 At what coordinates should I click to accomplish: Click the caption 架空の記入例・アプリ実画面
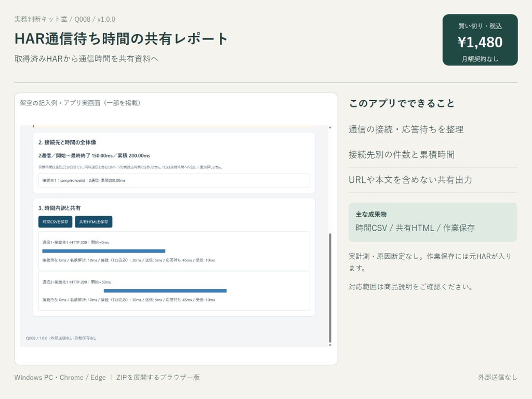click(x=80, y=103)
